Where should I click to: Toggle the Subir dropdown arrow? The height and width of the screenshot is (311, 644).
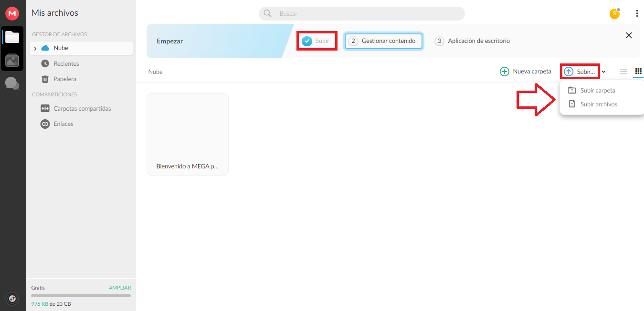[x=603, y=72]
